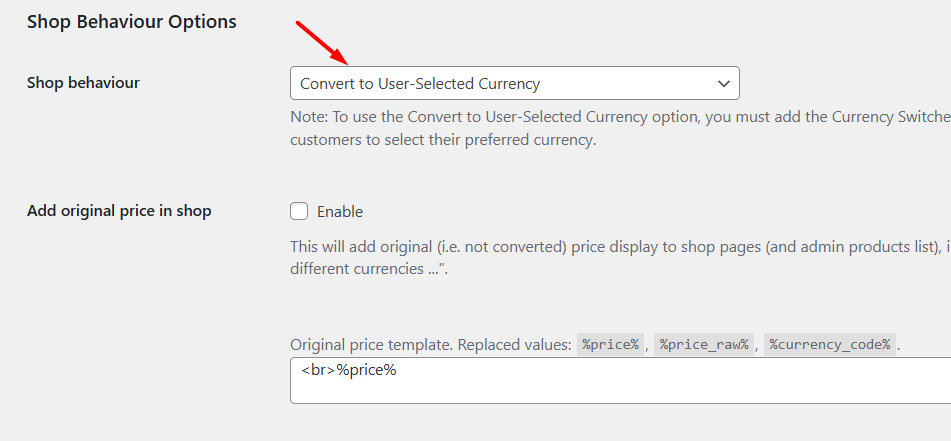The height and width of the screenshot is (441, 951).
Task: Click the %price% placeholder tag
Action: pos(609,344)
